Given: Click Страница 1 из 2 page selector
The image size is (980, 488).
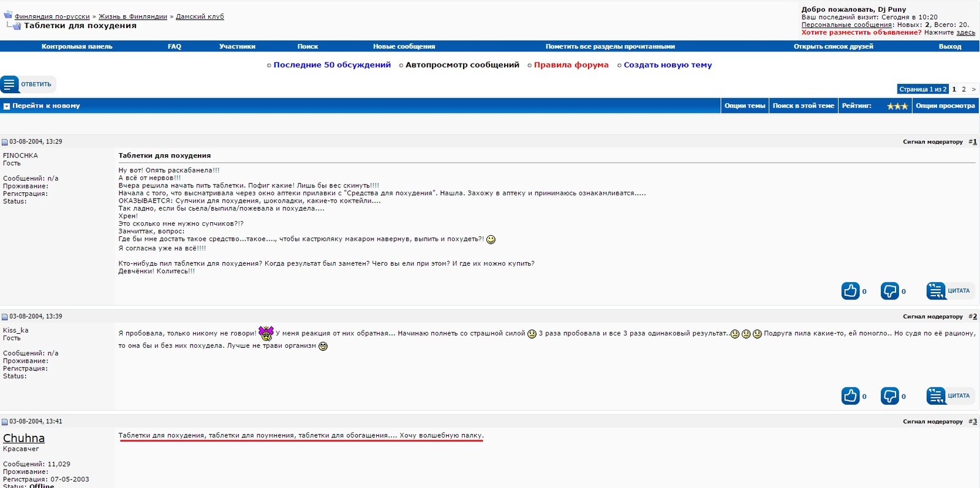Looking at the screenshot, I should [922, 89].
